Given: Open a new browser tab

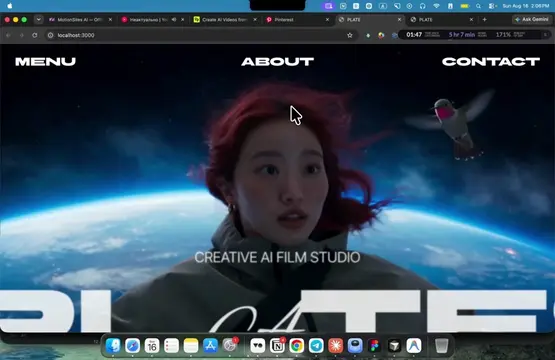Looking at the screenshot, I should point(485,19).
